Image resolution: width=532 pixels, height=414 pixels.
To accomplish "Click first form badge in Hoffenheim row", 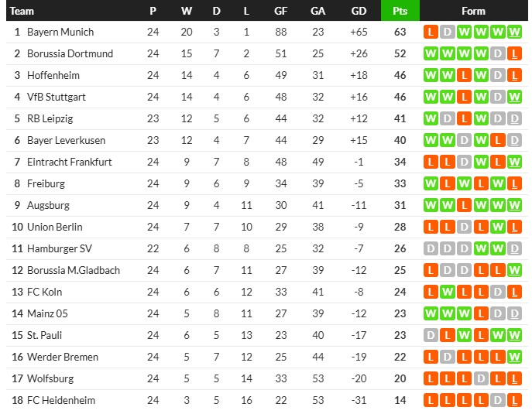I will (x=431, y=76).
